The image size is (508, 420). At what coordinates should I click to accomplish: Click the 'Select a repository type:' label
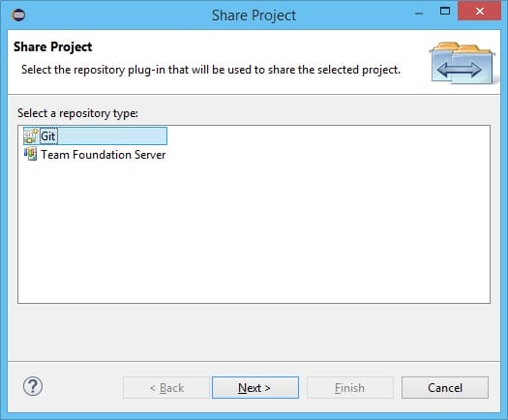click(77, 113)
